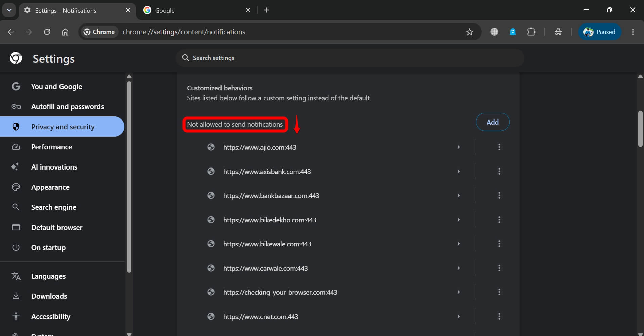Go to Autofill and passwords
644x336 pixels.
[x=62, y=106]
